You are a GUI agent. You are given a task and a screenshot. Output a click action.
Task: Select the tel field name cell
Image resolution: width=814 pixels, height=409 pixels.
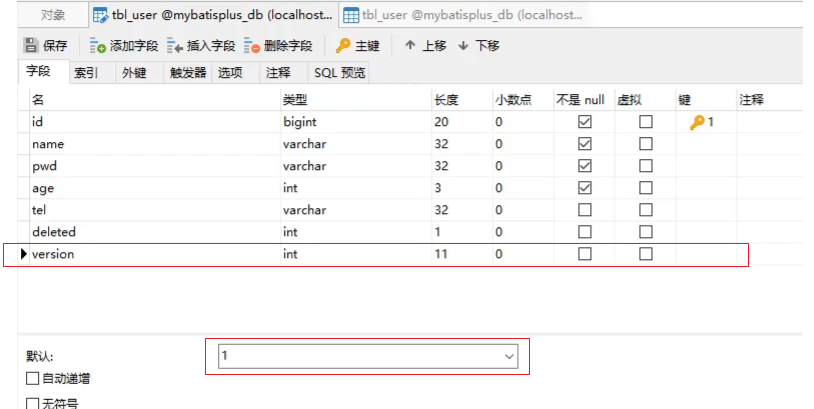(155, 210)
